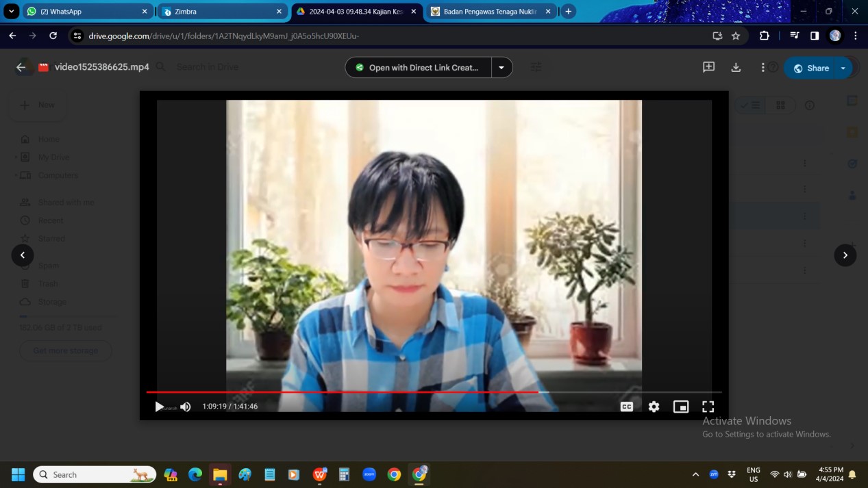Go to the previous file in preview
The height and width of the screenshot is (488, 868).
coord(23,255)
